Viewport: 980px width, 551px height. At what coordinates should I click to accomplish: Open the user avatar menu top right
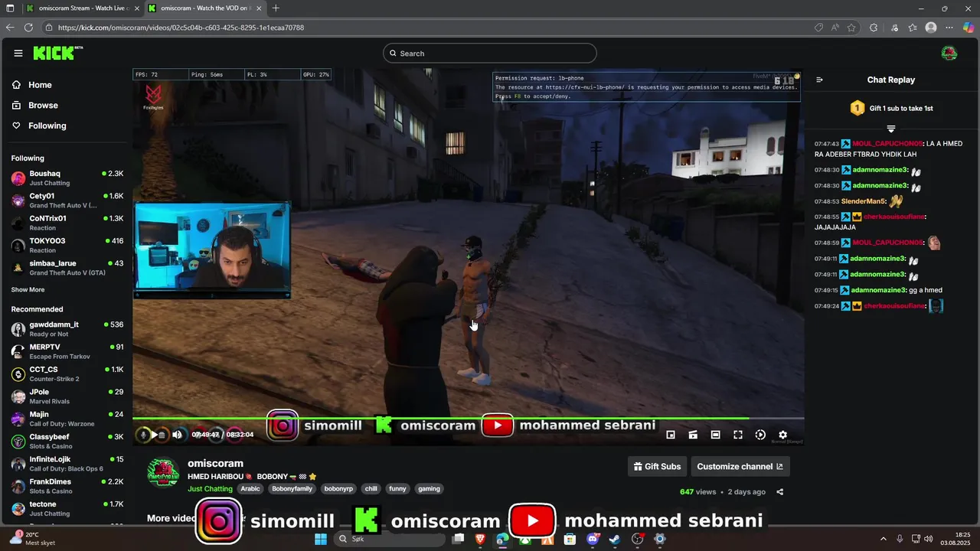click(x=949, y=53)
